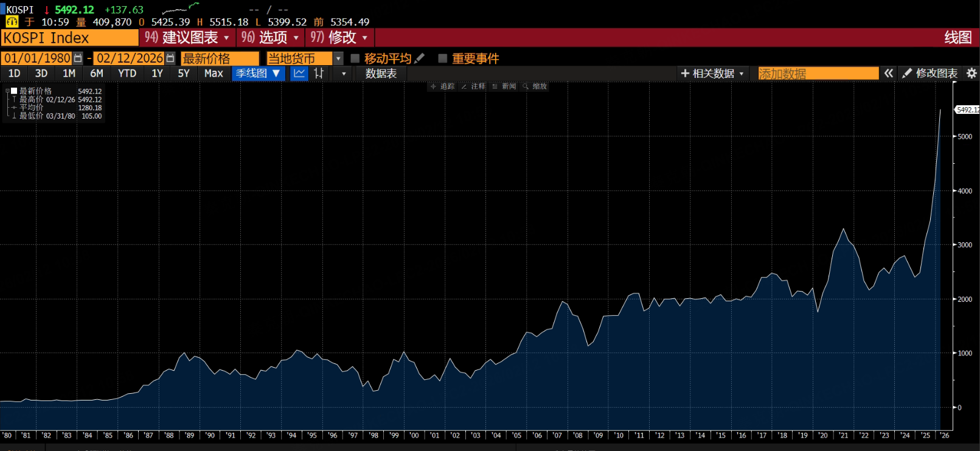The image size is (980, 451).
Task: Select the line chart type icon
Action: click(299, 74)
